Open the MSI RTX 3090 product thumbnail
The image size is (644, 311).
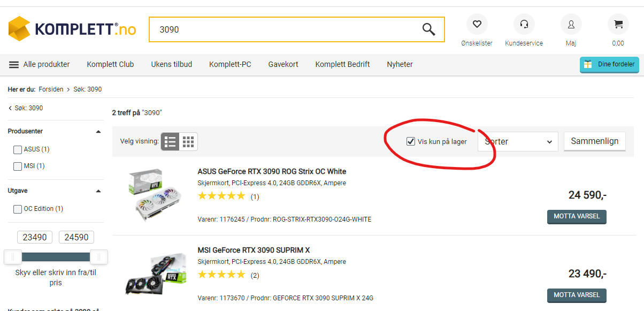click(x=156, y=275)
